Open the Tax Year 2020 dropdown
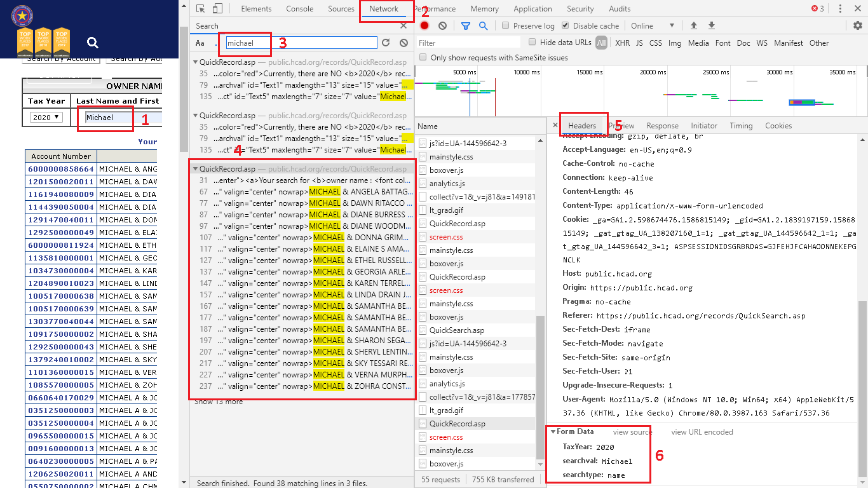This screenshot has height=488, width=868. pyautogui.click(x=47, y=117)
